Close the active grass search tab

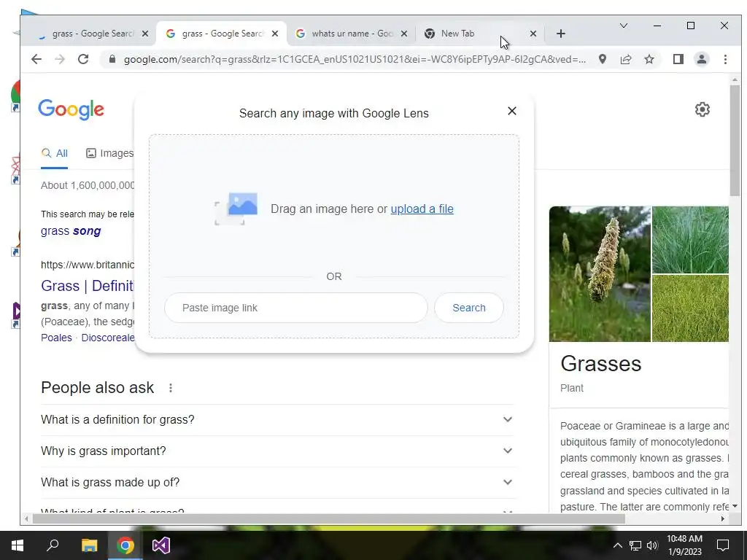click(x=275, y=34)
